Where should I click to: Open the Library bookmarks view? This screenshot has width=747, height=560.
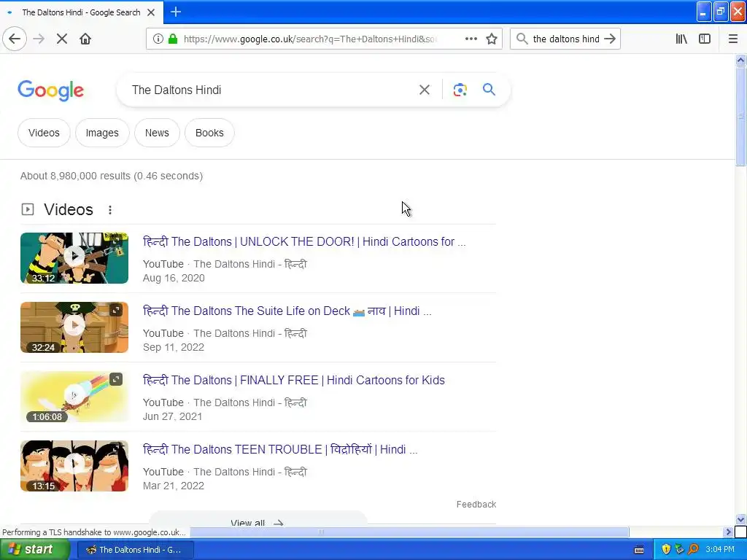tap(681, 39)
